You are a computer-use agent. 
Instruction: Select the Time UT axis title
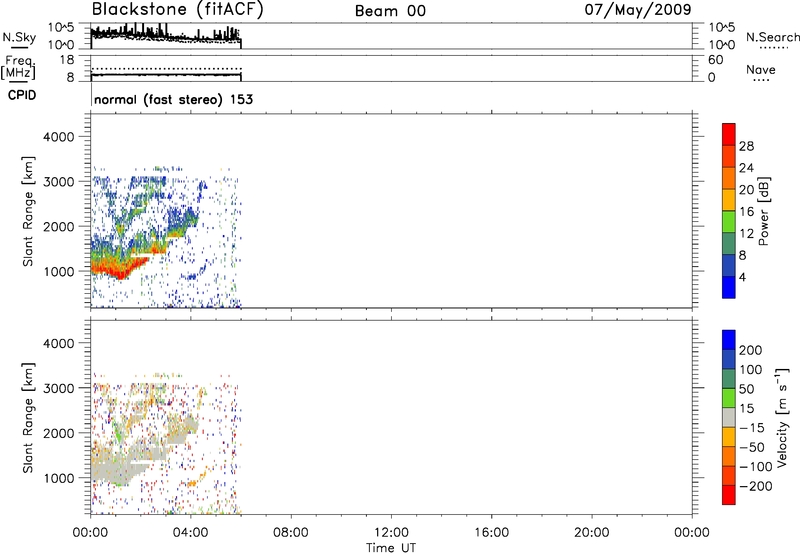coord(391,548)
